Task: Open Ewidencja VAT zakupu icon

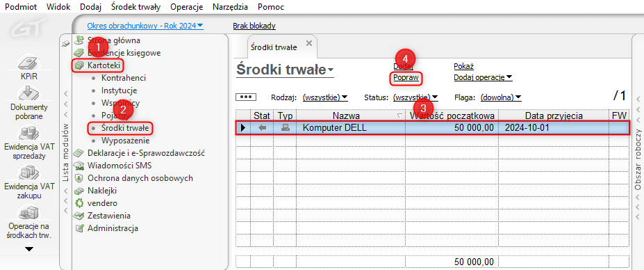Action: point(29,173)
